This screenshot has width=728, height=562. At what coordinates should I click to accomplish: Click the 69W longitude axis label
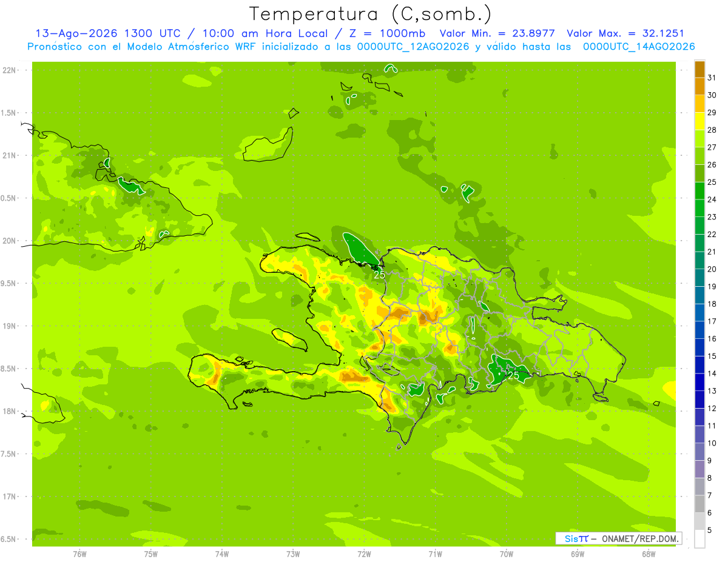(578, 554)
